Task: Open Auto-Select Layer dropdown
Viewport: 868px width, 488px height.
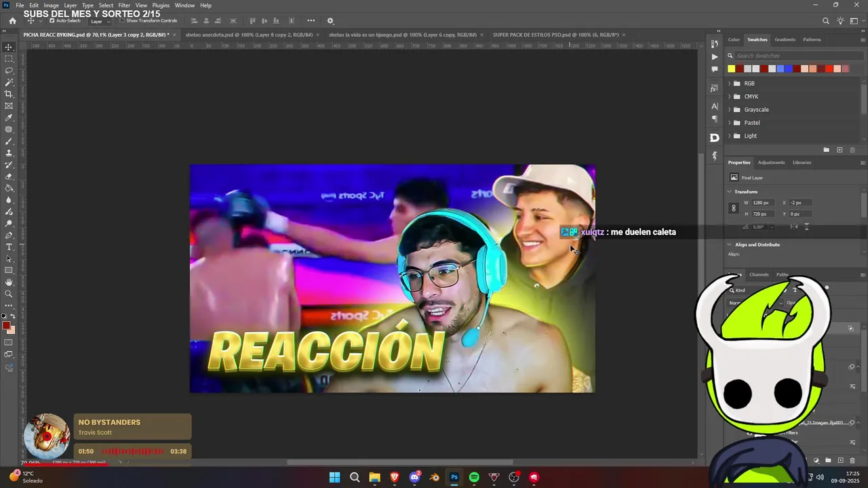Action: [x=101, y=21]
